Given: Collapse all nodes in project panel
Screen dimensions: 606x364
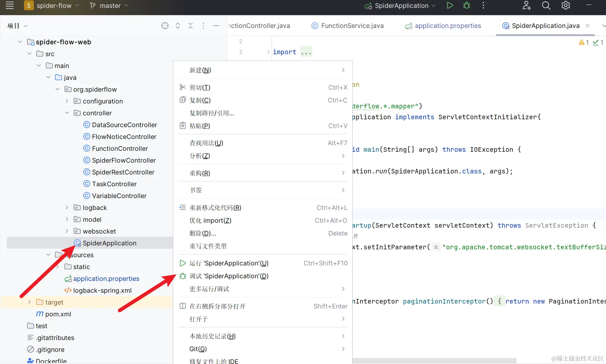Looking at the screenshot, I should [x=191, y=26].
